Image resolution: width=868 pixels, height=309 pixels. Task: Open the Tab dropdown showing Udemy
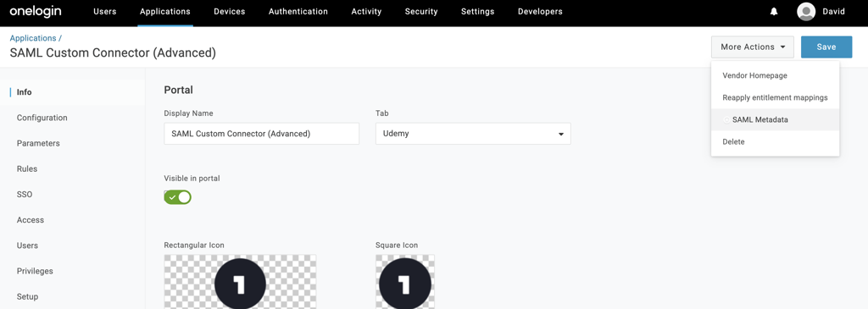[x=473, y=134]
